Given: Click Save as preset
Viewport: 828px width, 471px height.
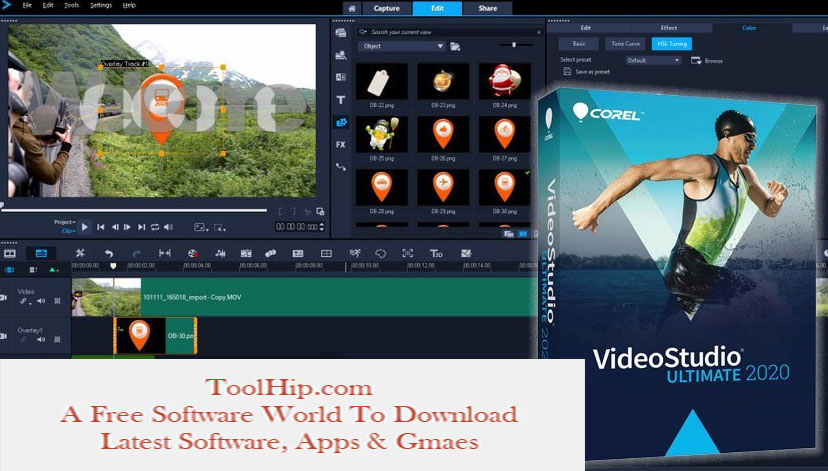Looking at the screenshot, I should click(587, 72).
